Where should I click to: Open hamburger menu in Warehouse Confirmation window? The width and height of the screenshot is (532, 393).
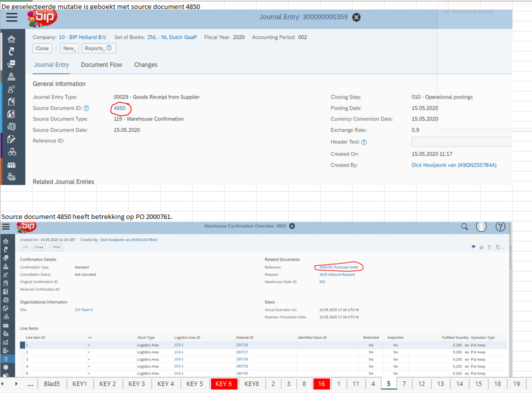(6, 226)
